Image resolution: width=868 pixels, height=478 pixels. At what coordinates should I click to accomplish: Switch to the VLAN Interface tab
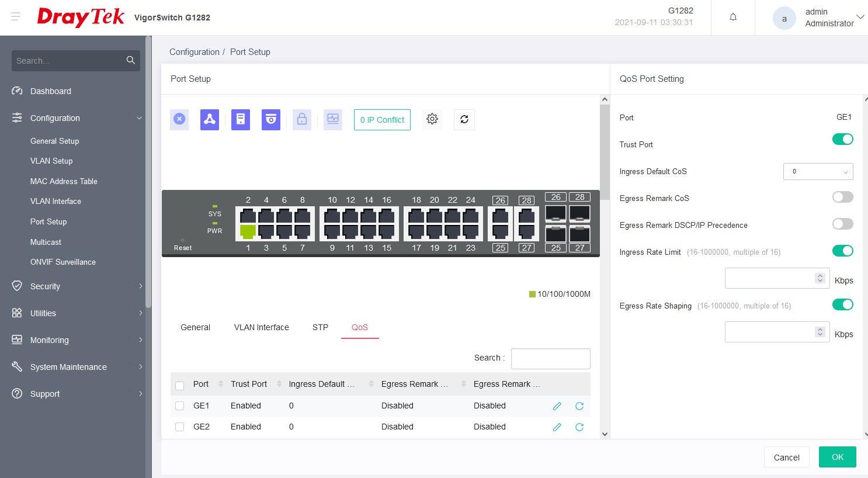[261, 327]
